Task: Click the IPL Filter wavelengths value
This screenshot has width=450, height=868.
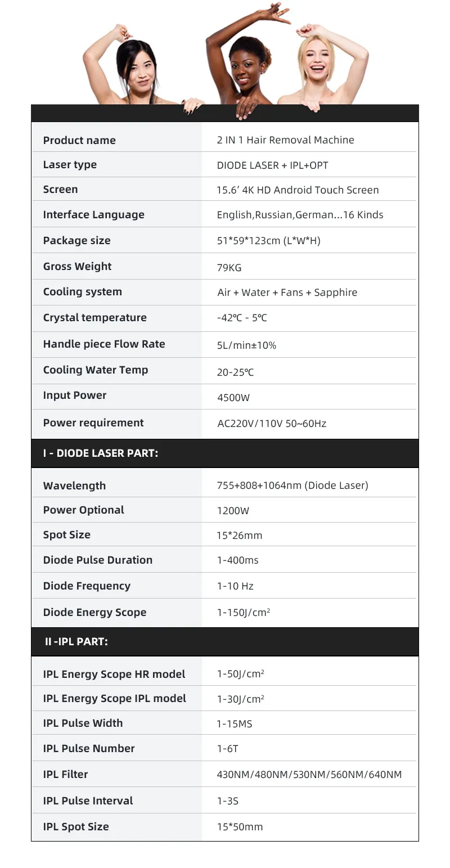Action: (x=309, y=775)
